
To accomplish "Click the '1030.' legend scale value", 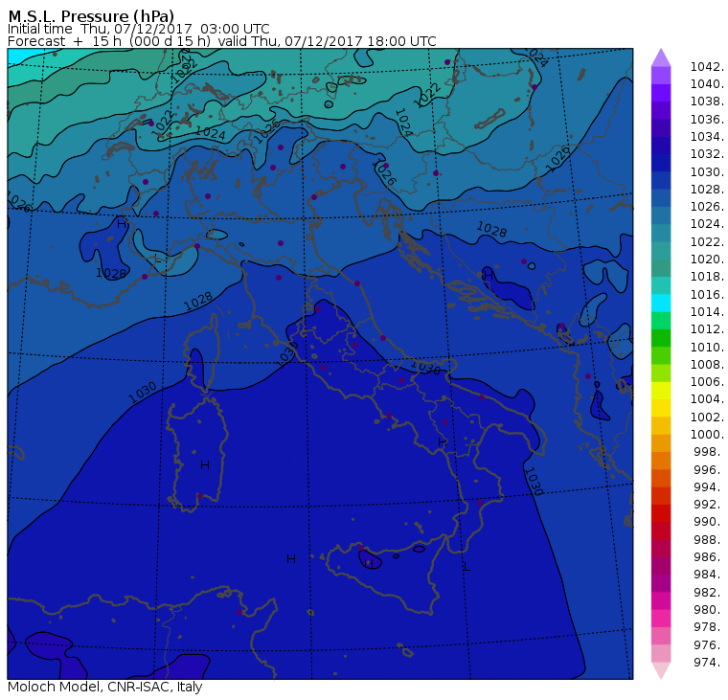I will click(707, 171).
